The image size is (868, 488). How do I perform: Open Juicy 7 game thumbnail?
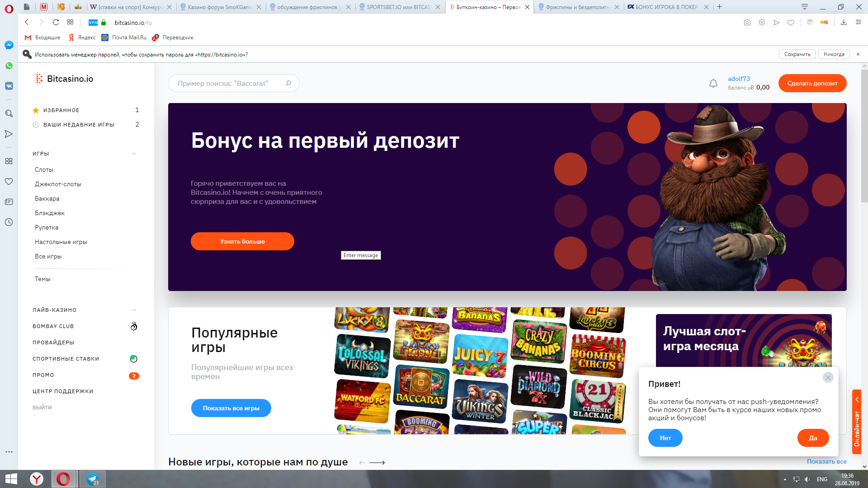coord(480,356)
